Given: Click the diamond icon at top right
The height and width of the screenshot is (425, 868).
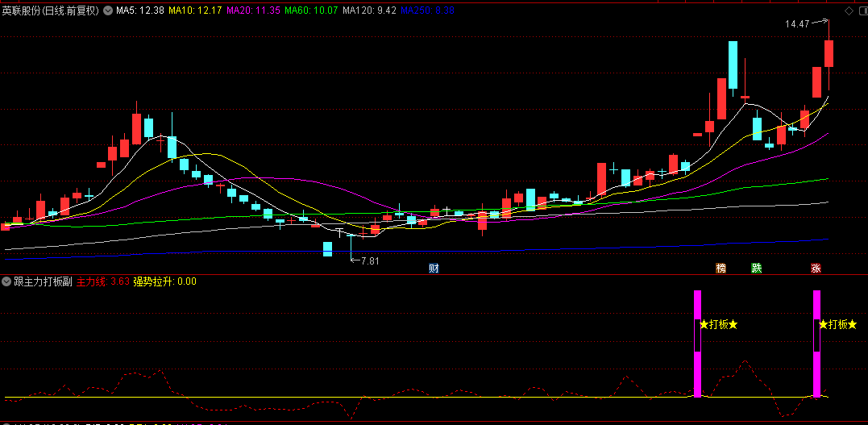Looking at the screenshot, I should pyautogui.click(x=849, y=11).
